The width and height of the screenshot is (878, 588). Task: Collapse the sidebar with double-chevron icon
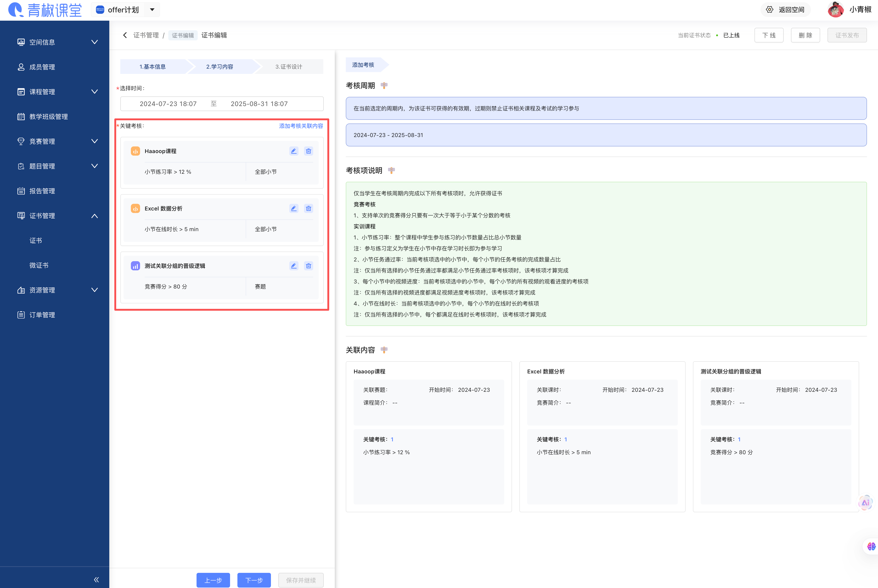[96, 580]
